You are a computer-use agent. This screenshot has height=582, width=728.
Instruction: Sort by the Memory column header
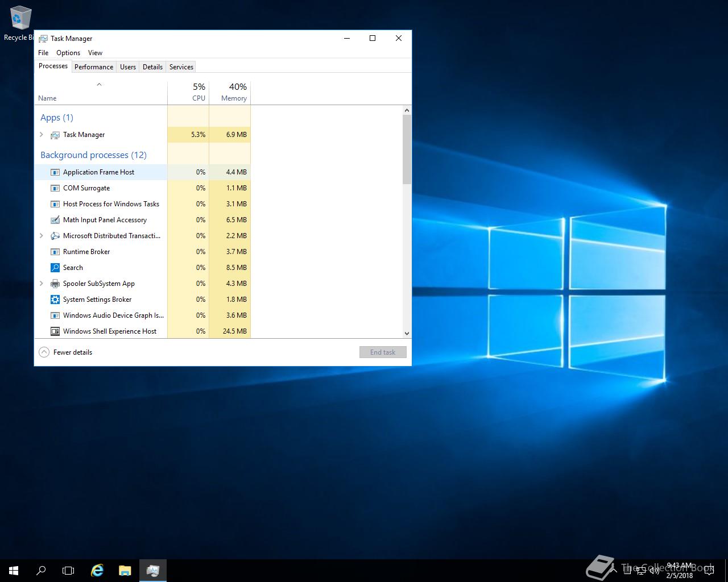click(x=230, y=93)
